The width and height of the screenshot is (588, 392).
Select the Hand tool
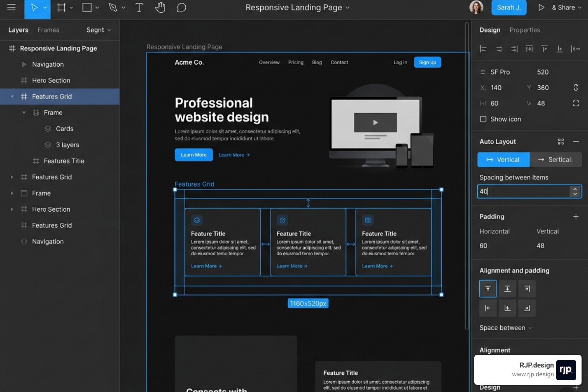tap(160, 7)
